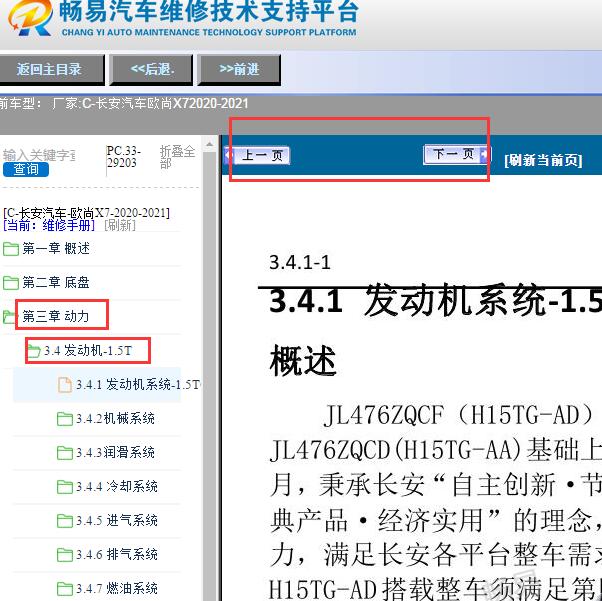The height and width of the screenshot is (601, 602).
Task: Click folder icon of 3.4.7 燃油系统
Action: (64, 589)
